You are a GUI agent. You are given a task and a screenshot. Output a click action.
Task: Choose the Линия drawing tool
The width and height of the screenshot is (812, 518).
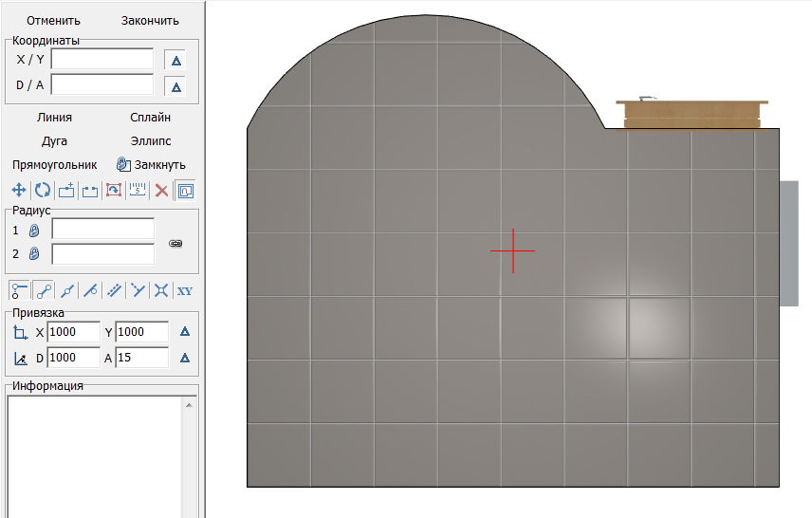pos(55,118)
